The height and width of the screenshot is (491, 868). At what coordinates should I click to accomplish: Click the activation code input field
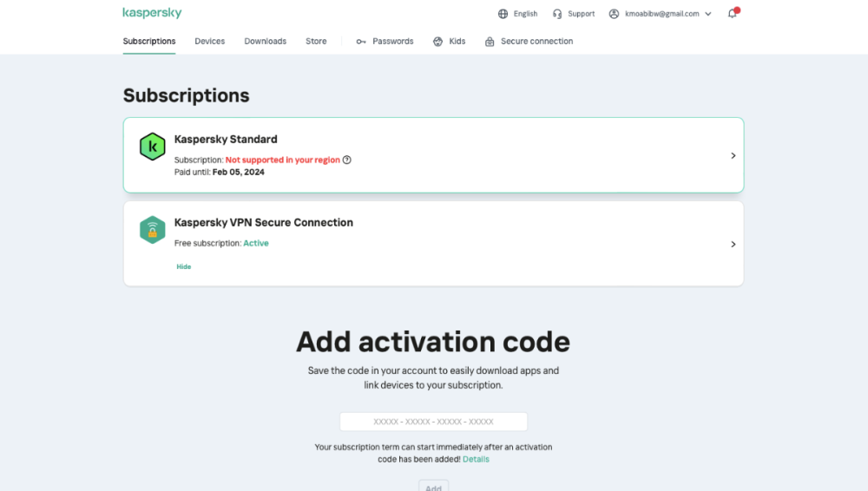pos(433,422)
